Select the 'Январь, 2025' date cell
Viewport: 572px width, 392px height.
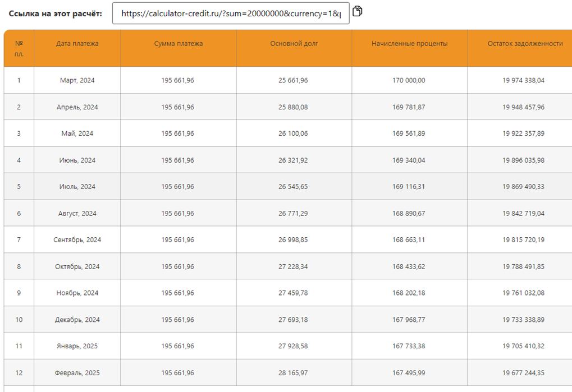[77, 346]
